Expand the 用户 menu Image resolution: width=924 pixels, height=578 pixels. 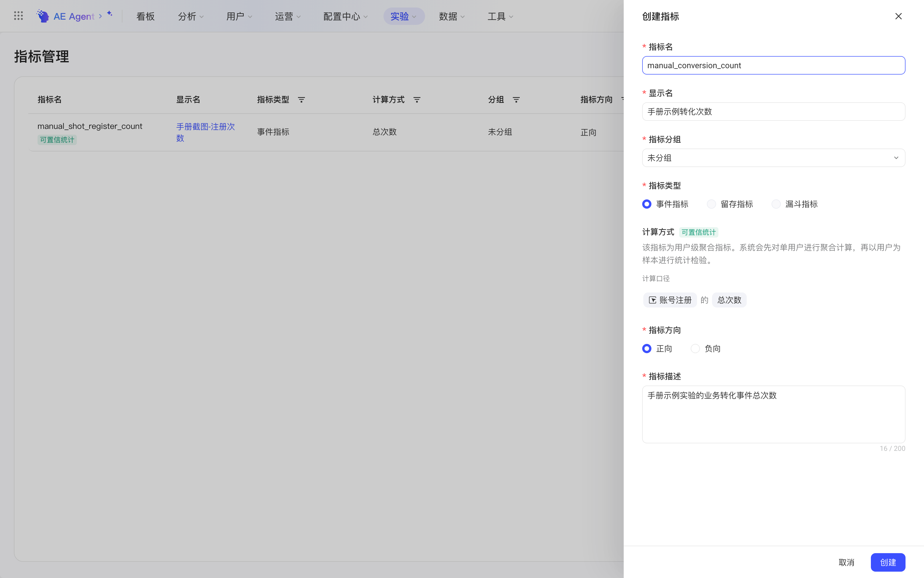[x=239, y=16]
